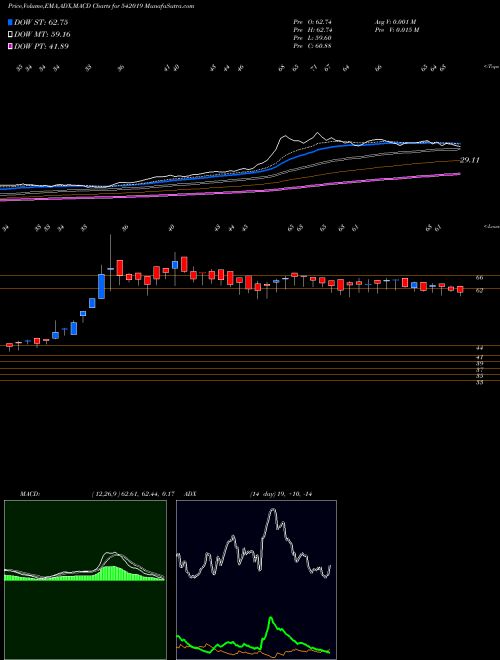This screenshot has width=500, height=660.
Task: Select the 'DOW PT: 41.89' legend label
Action: [x=41, y=46]
